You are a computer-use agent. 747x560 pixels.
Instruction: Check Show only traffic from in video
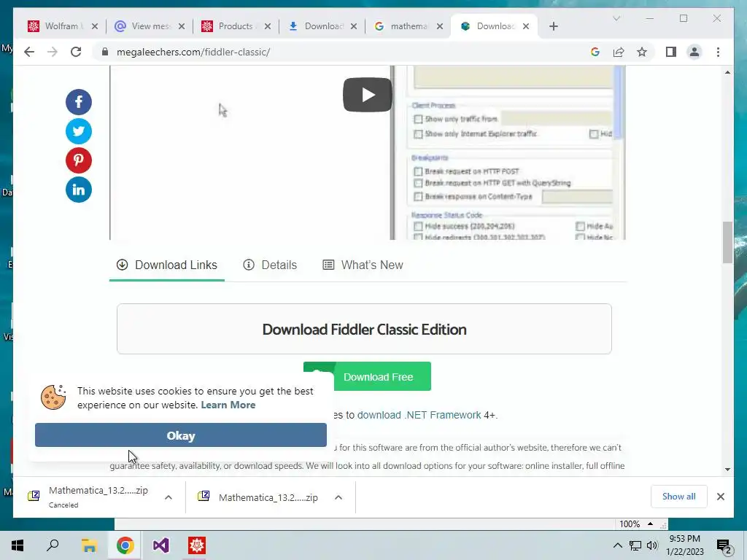coord(418,119)
